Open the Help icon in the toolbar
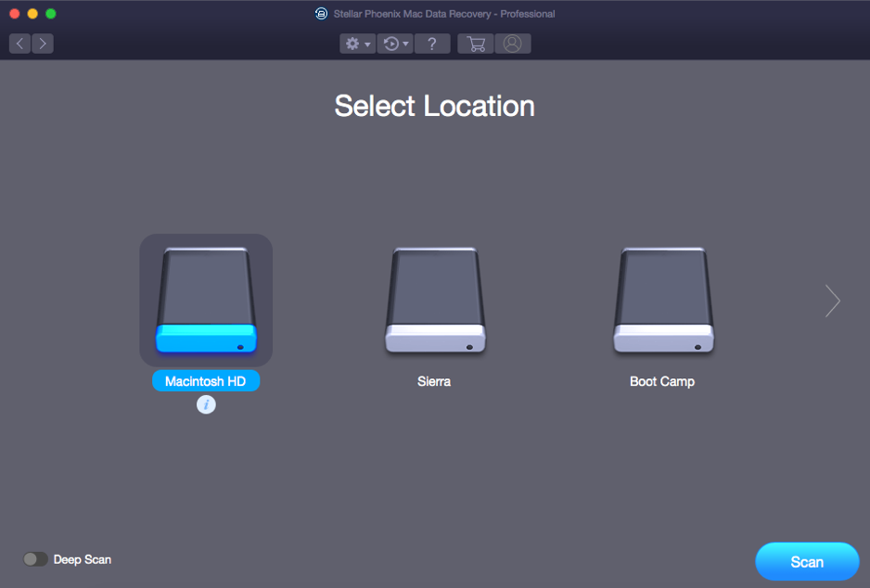Image resolution: width=870 pixels, height=588 pixels. (x=431, y=43)
